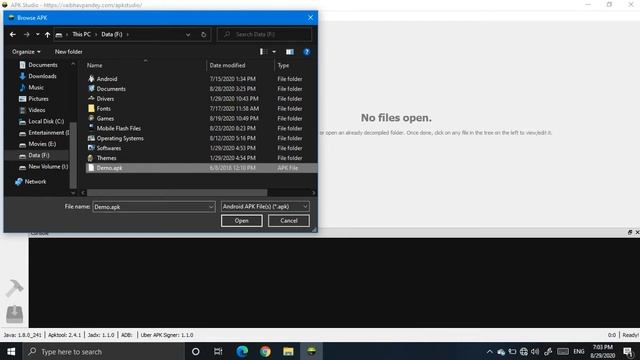Float the console panel in APK Studio
This screenshot has width=640, height=360.
pos(630,232)
